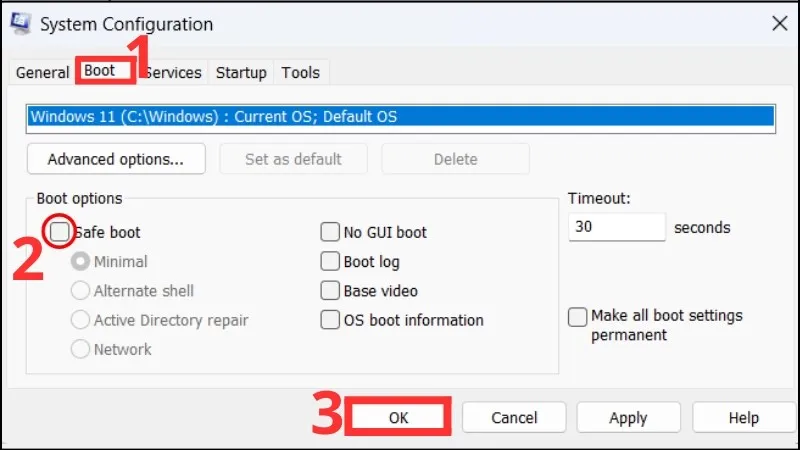
Task: Click the Timeout seconds input field
Action: click(616, 227)
